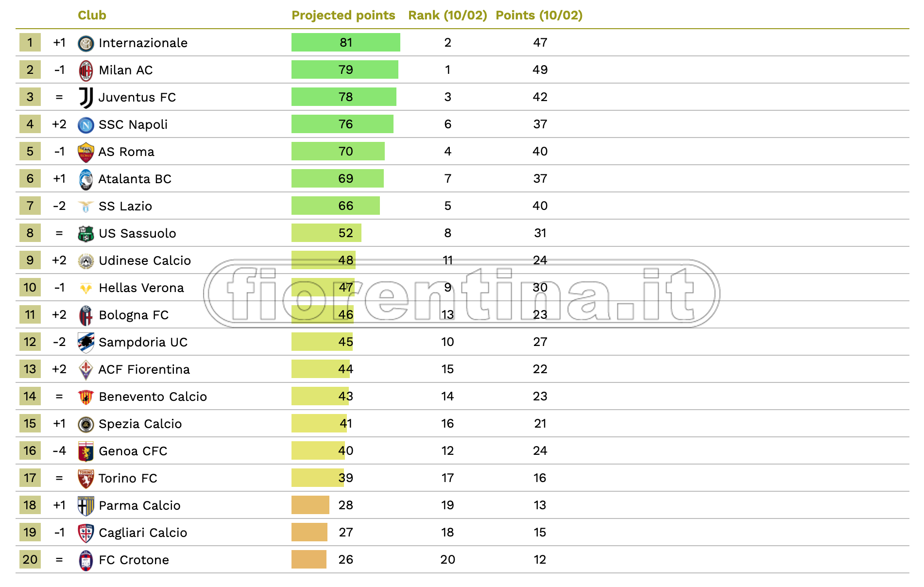Click the Milan AC club logo

coord(86,70)
